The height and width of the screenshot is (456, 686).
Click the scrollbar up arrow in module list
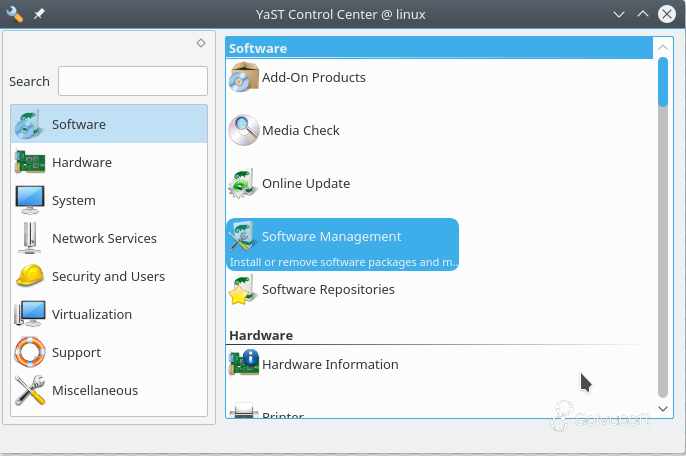(663, 47)
